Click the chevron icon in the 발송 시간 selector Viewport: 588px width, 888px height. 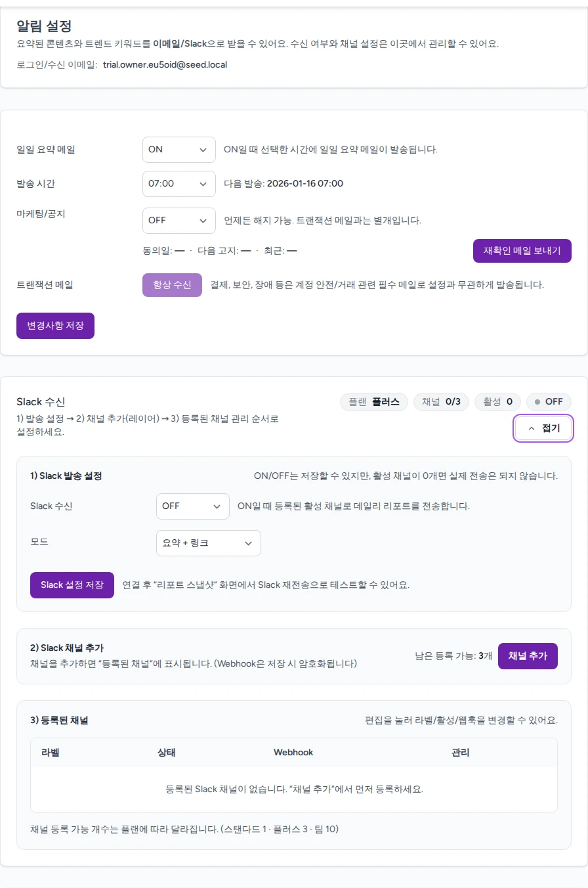click(203, 183)
